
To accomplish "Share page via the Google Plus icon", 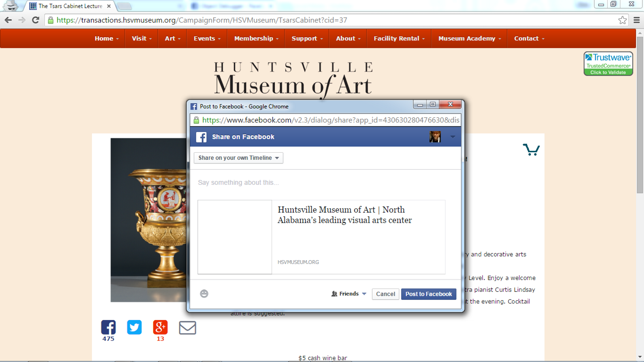I will click(160, 327).
